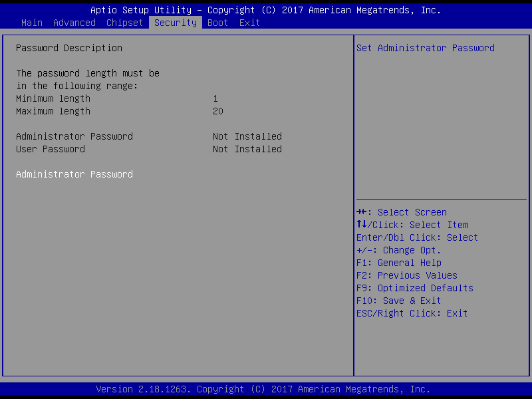
Task: Select the highlighted Administrator Password option
Action: [x=74, y=174]
